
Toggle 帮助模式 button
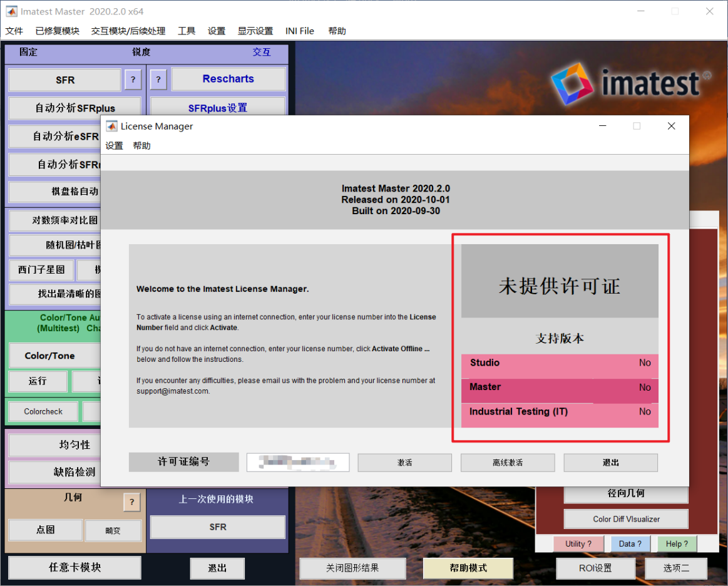tap(468, 568)
